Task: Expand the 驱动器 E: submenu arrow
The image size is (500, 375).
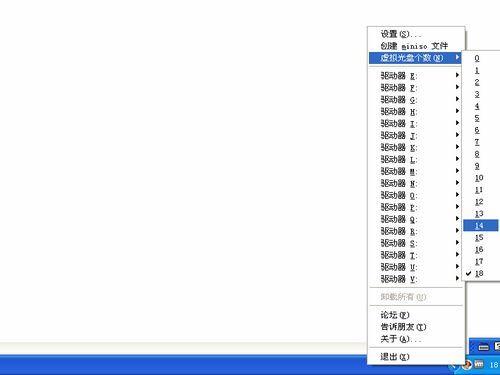Action: tap(458, 75)
